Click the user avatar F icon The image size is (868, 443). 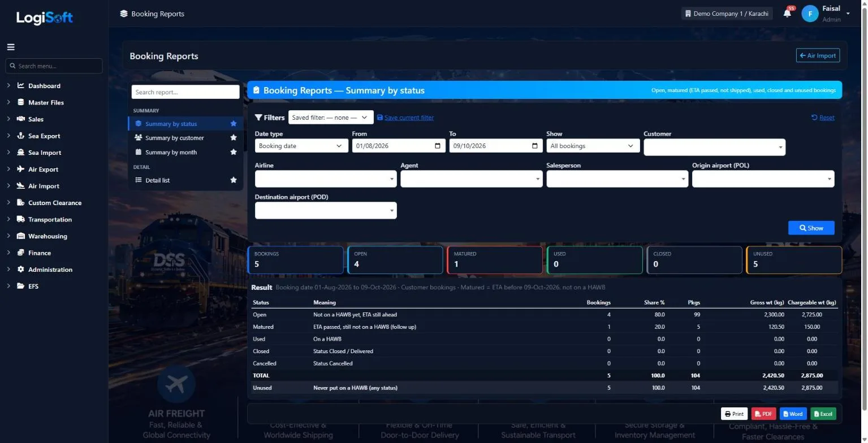[810, 14]
